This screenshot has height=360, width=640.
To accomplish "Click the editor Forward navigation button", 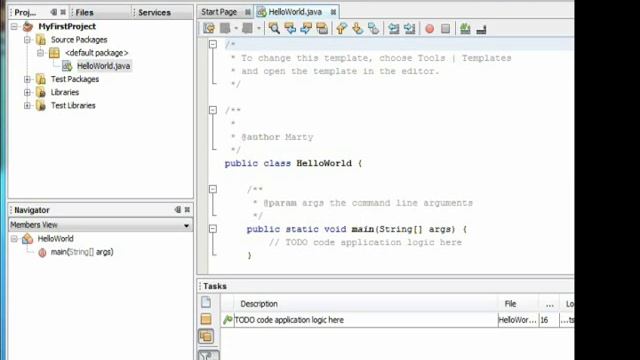I will [247, 28].
